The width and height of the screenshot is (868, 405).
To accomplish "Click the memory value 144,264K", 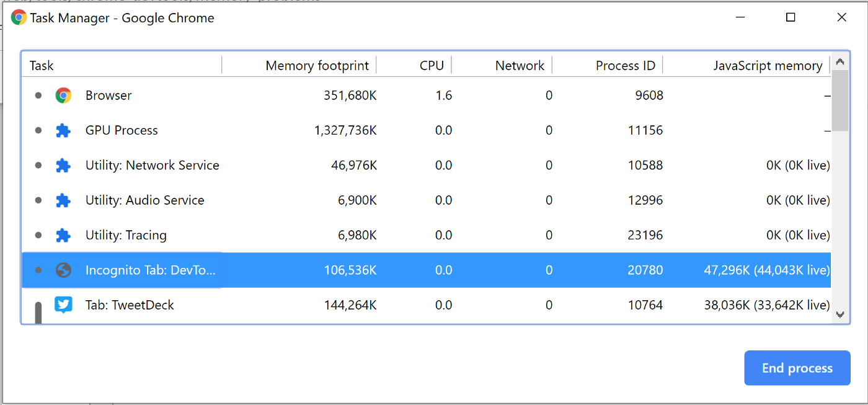I will coord(350,305).
